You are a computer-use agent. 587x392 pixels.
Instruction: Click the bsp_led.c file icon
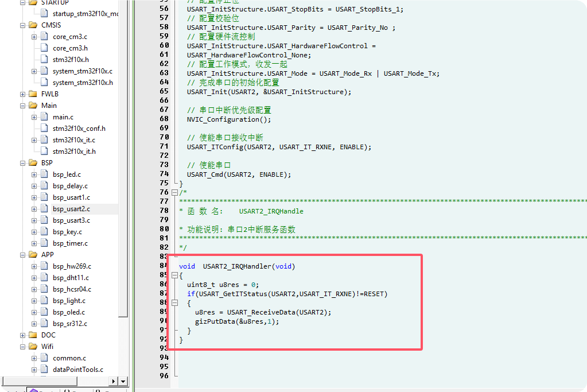coord(44,174)
